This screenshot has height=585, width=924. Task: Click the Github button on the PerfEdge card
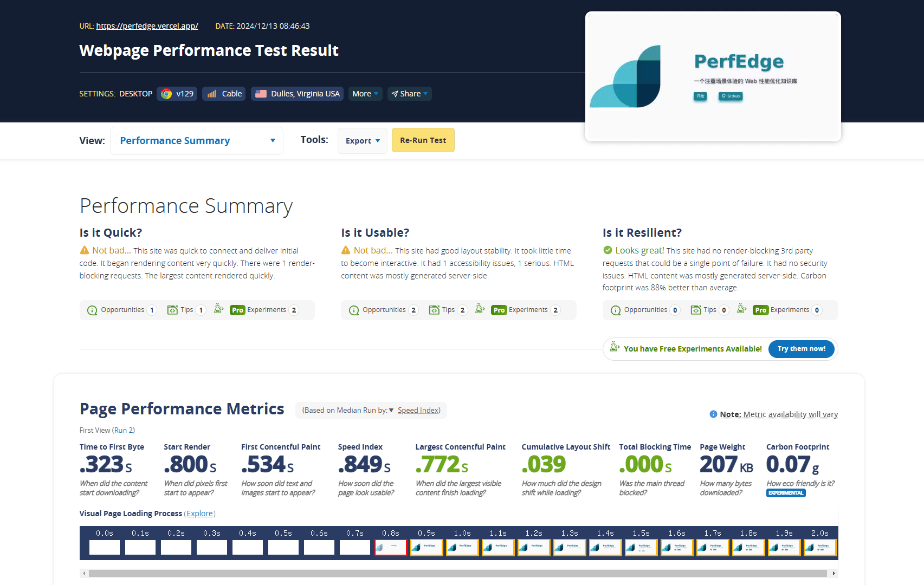[730, 96]
